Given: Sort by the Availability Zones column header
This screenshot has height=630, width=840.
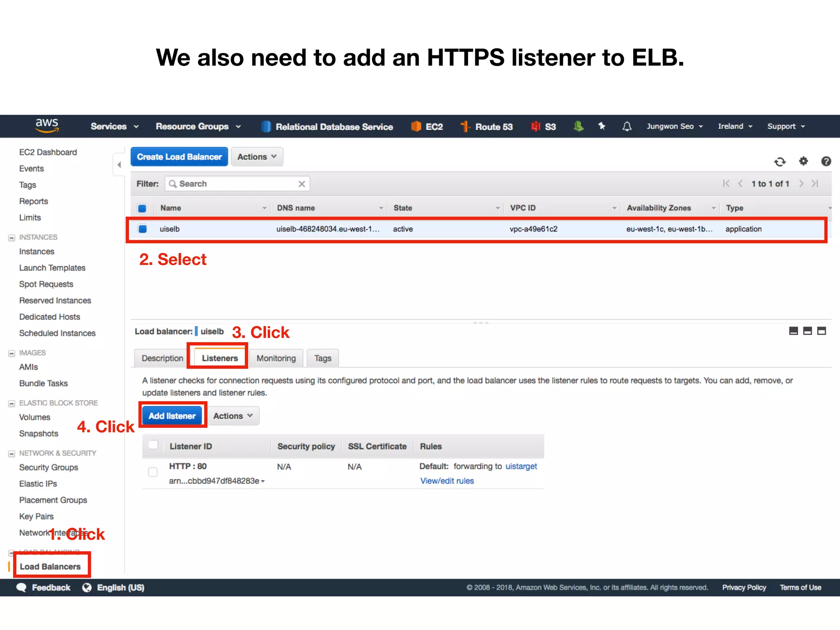Looking at the screenshot, I should (658, 208).
